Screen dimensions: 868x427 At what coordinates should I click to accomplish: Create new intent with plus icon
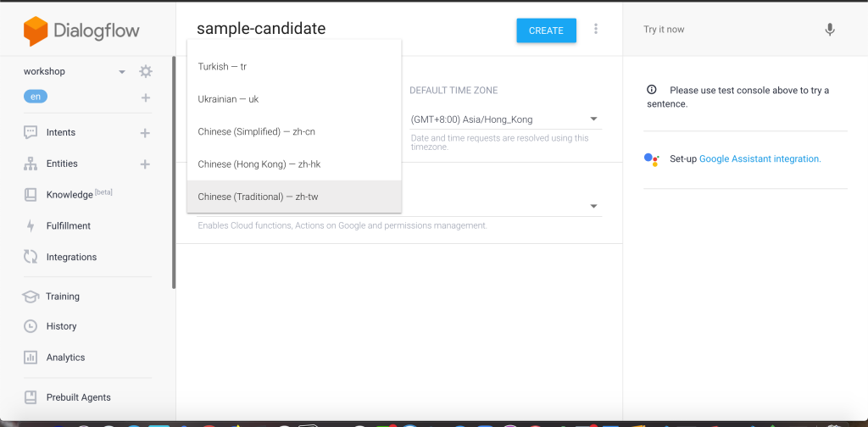pos(145,133)
